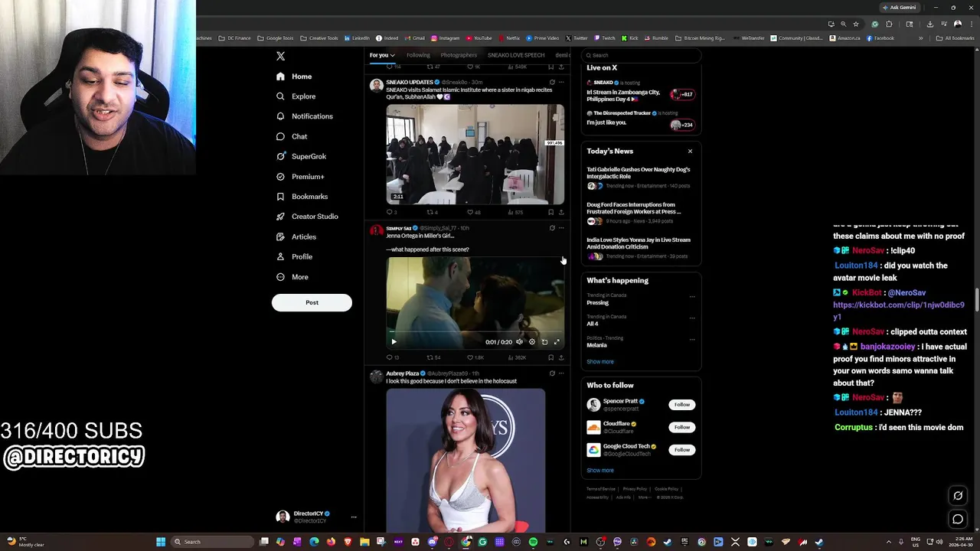
Task: Click the Search field on X
Action: (x=642, y=55)
